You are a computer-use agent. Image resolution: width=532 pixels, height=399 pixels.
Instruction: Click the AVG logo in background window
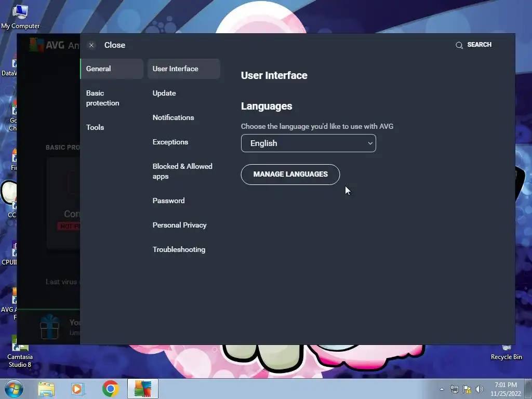[x=36, y=45]
